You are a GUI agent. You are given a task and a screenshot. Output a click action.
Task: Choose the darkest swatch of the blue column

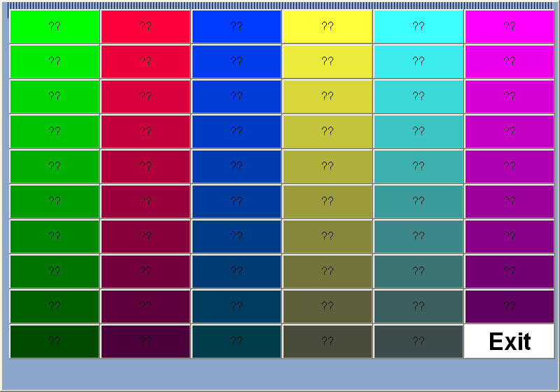[237, 342]
